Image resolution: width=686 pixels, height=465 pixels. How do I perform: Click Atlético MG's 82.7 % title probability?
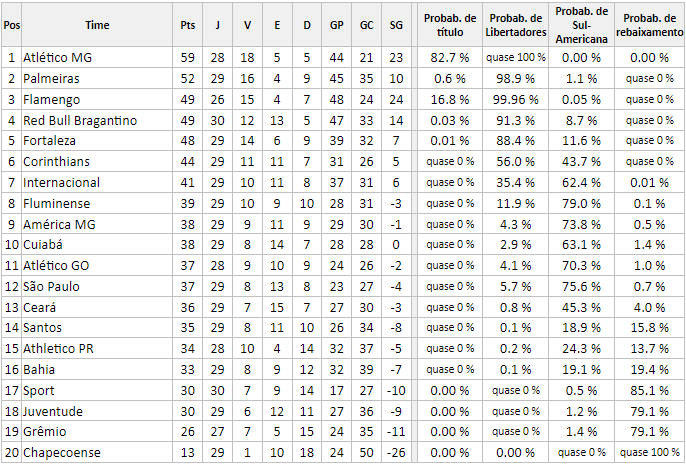[x=450, y=58]
